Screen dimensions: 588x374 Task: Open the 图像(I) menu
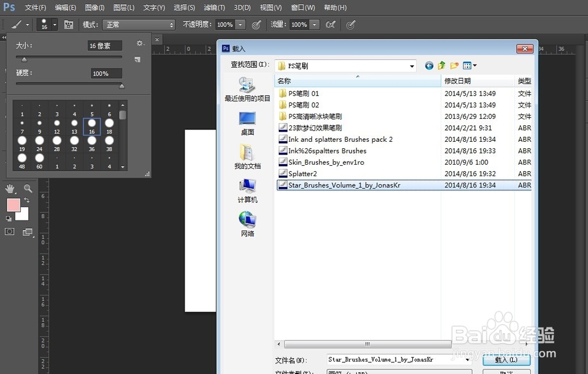(95, 8)
